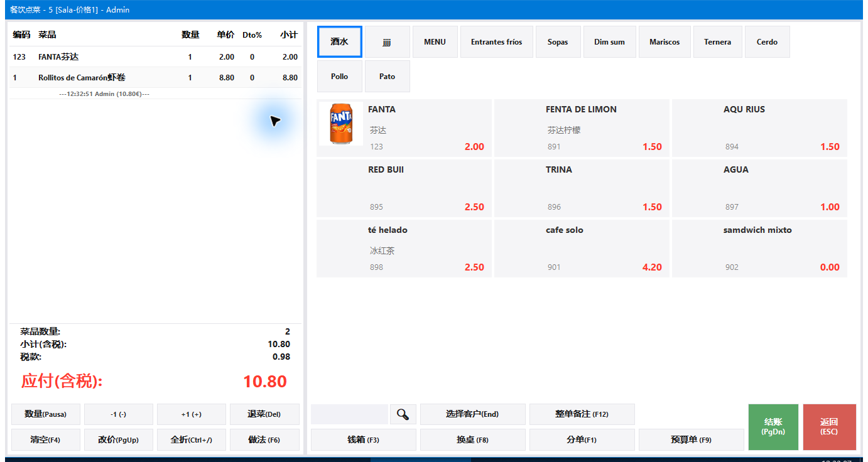This screenshot has width=868, height=462.
Task: Select the Rollitos de Camarón order line
Action: tap(155, 78)
